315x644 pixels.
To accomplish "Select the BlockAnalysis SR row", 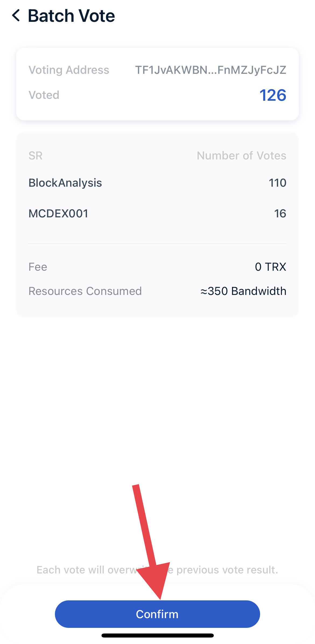I will [157, 183].
